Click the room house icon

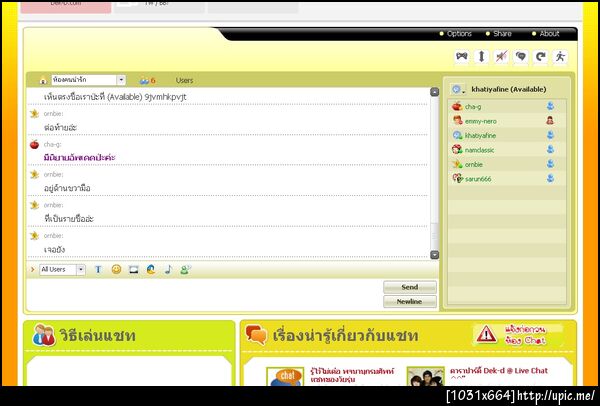point(43,80)
